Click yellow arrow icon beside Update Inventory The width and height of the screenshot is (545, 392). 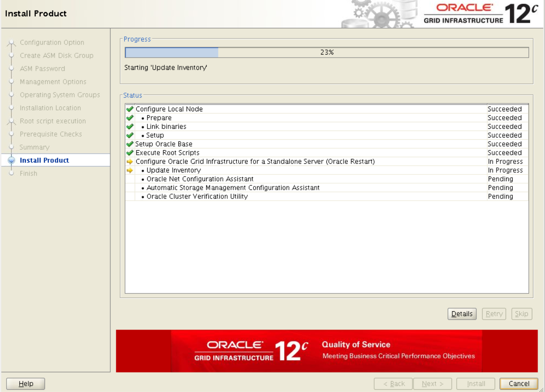point(129,170)
